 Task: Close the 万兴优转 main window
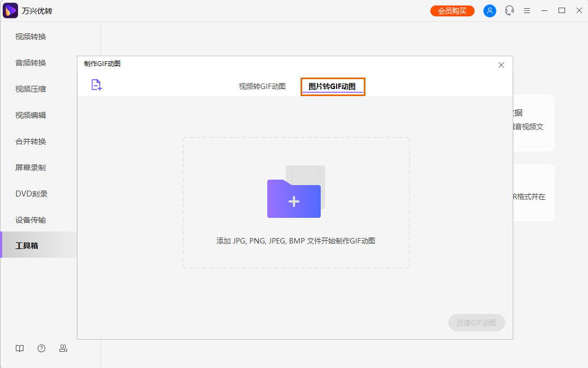tap(579, 10)
